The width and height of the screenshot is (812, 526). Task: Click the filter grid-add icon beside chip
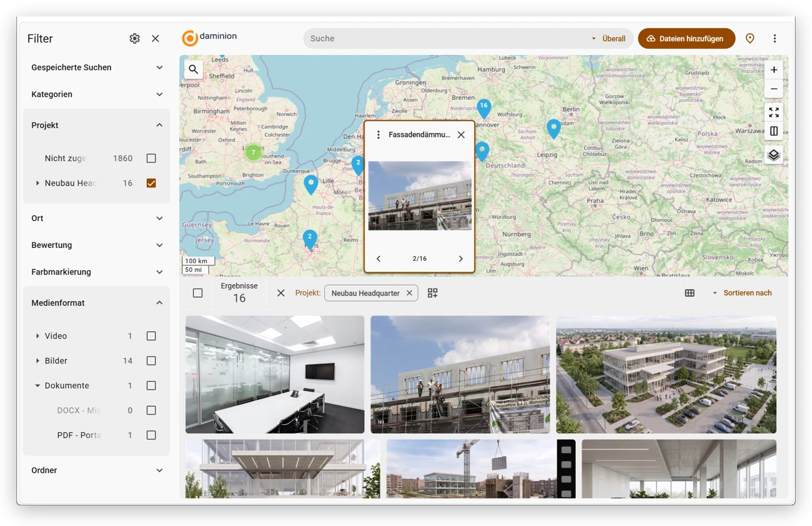pyautogui.click(x=432, y=293)
